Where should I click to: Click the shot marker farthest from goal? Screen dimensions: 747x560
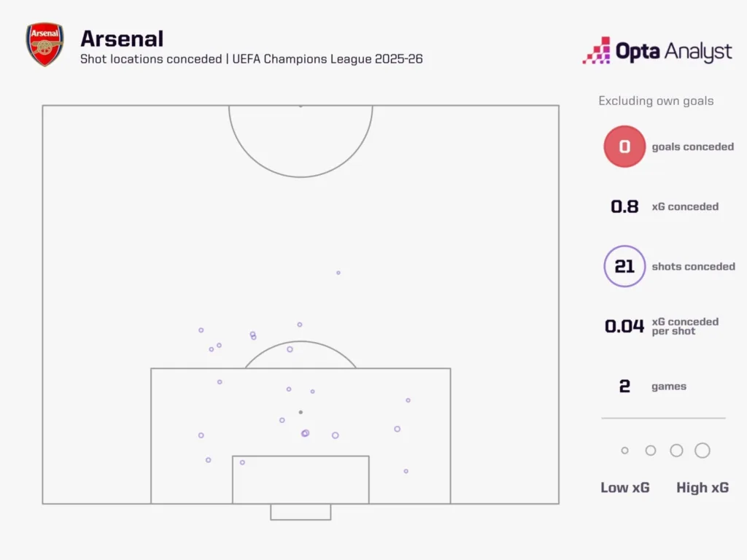[x=338, y=273]
